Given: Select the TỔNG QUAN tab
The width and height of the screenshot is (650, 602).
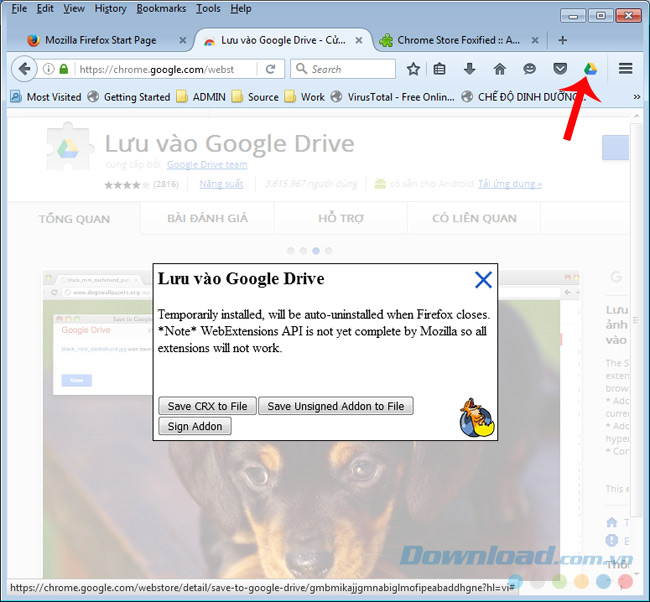Looking at the screenshot, I should [74, 218].
